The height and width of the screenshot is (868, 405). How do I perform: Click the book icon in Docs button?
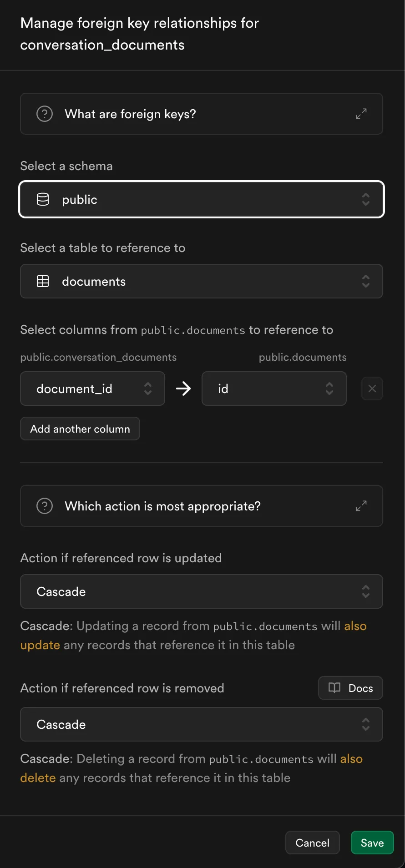[x=334, y=688]
